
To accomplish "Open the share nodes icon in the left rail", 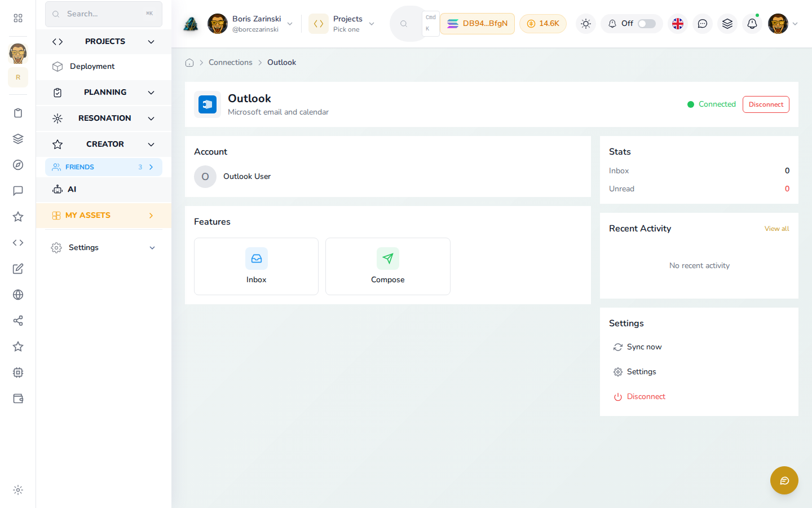I will coord(18,321).
